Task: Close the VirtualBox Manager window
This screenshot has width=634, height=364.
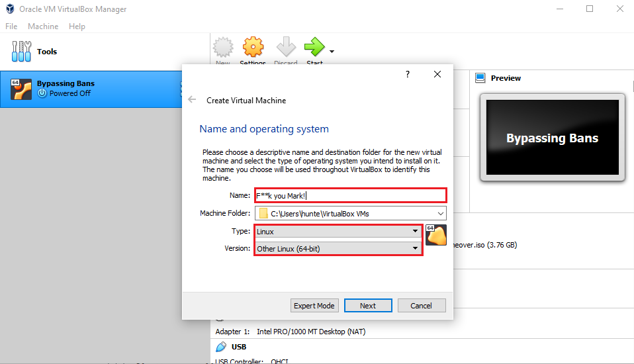Action: pos(620,9)
